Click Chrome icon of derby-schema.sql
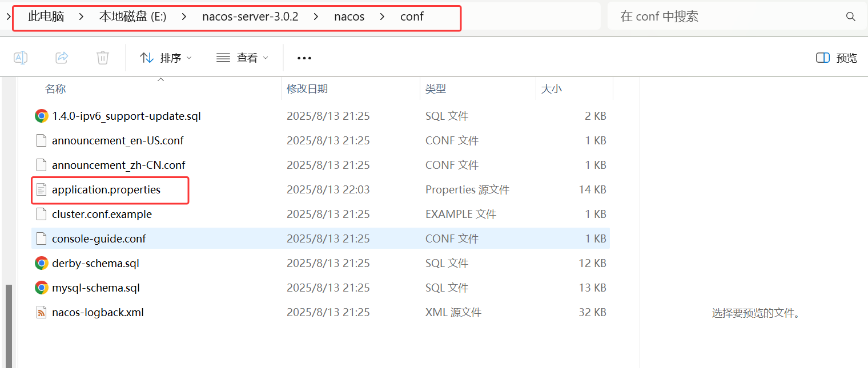Screen dimensions: 868x368 [41, 263]
